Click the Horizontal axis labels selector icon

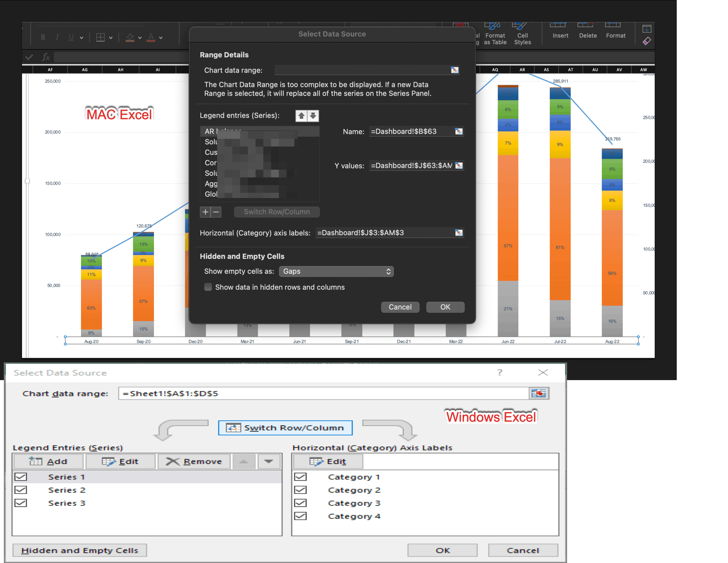click(459, 232)
